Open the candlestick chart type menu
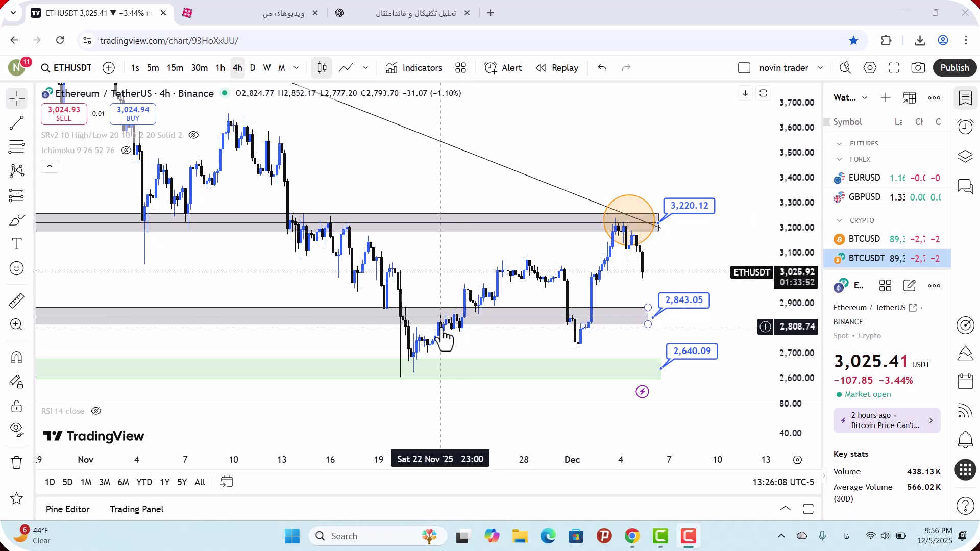980x551 pixels. 322,68
